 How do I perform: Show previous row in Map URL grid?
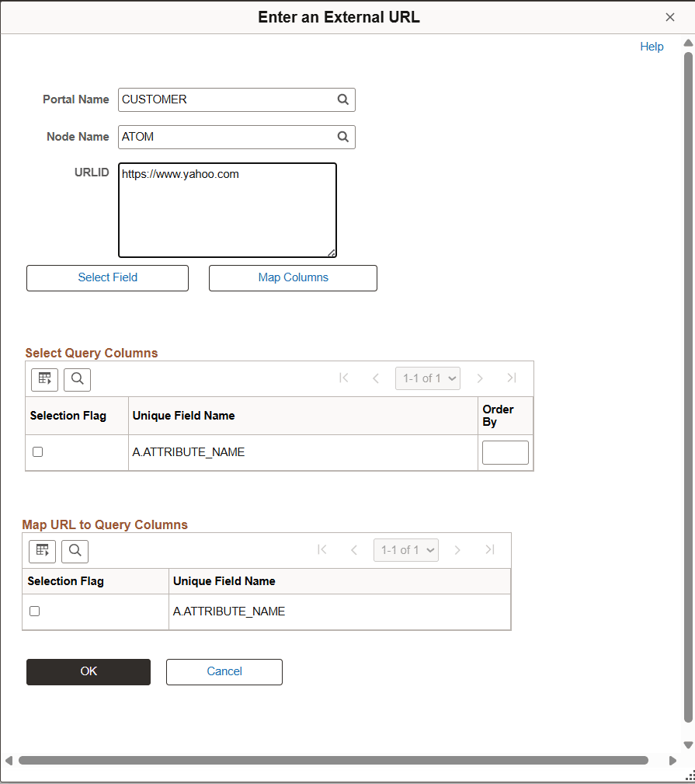[x=353, y=550]
